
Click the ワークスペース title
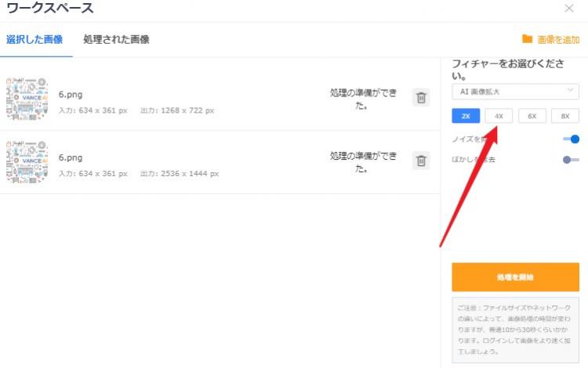(x=50, y=9)
